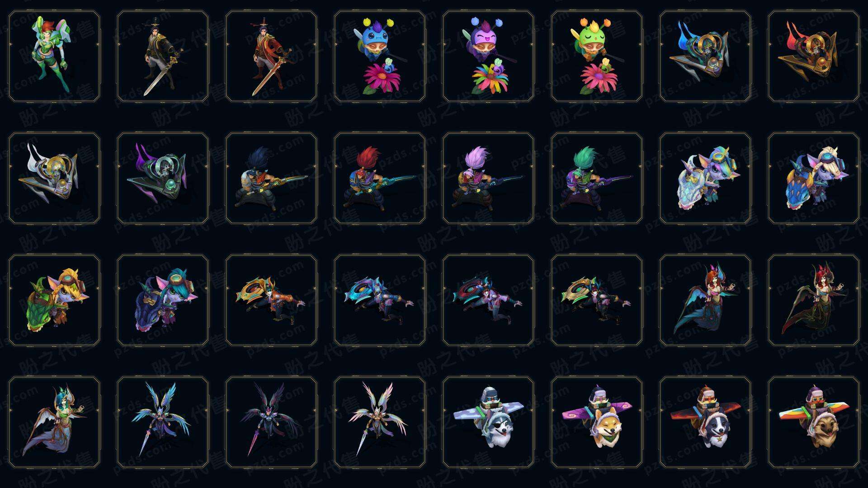The height and width of the screenshot is (488, 868).
Task: Pick the purple bee Teemo skin
Action: pos(488,56)
